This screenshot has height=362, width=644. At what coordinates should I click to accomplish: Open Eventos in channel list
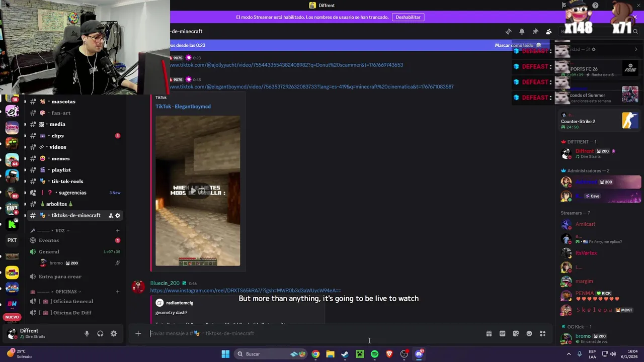click(x=74, y=240)
